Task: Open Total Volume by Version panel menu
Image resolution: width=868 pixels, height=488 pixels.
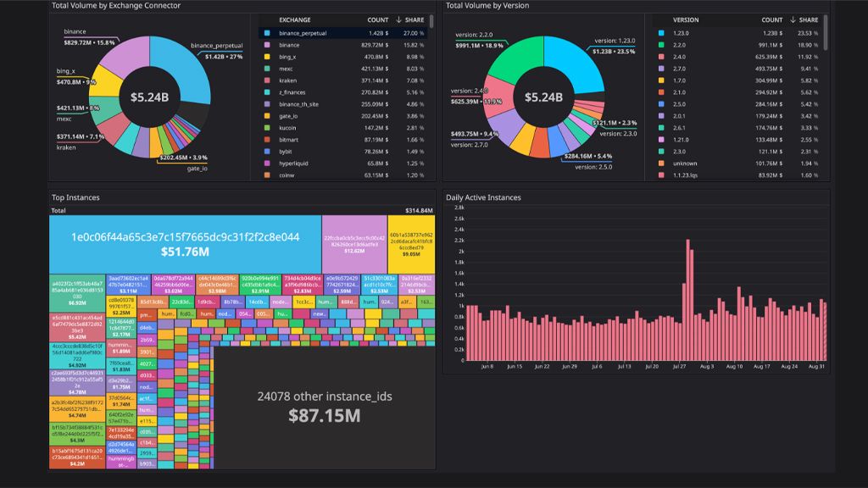Action: click(x=487, y=5)
